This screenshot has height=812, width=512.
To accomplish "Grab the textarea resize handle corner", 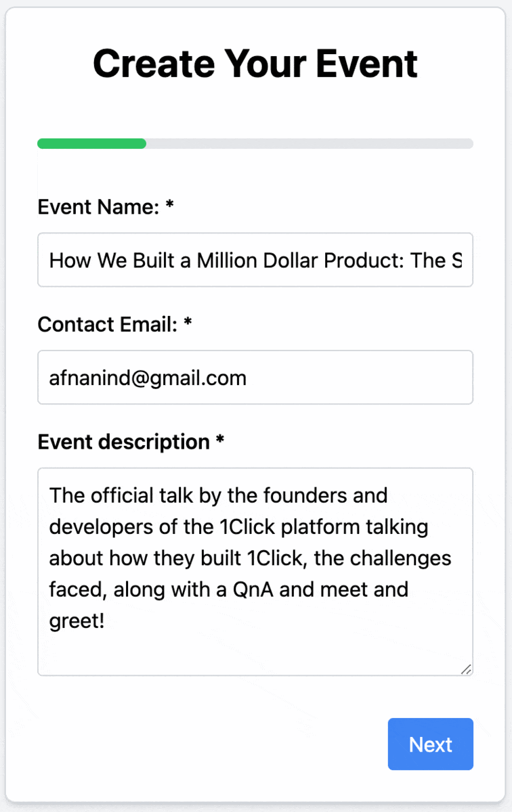I will (x=466, y=669).
